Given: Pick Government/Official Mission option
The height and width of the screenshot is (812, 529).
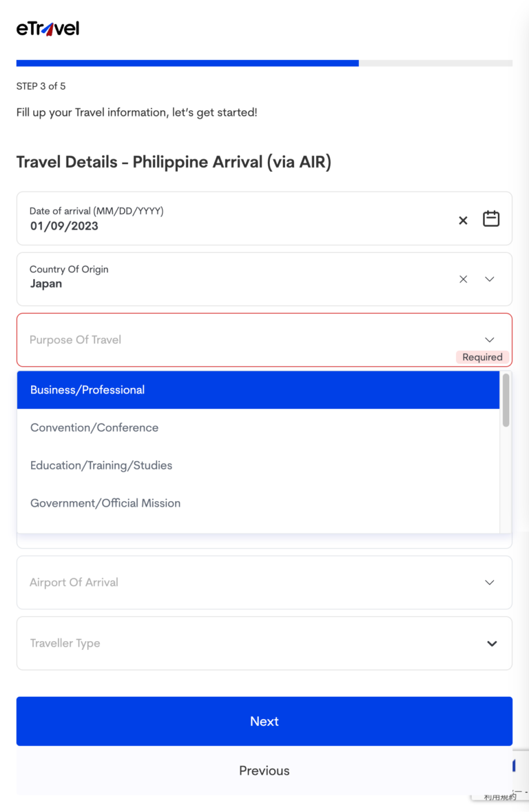Looking at the screenshot, I should tap(105, 503).
